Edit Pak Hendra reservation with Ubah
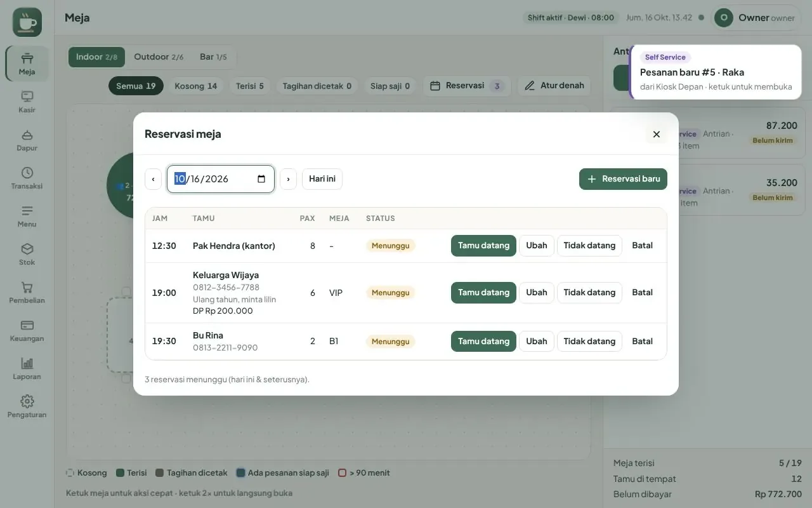The image size is (812, 508). [537, 246]
